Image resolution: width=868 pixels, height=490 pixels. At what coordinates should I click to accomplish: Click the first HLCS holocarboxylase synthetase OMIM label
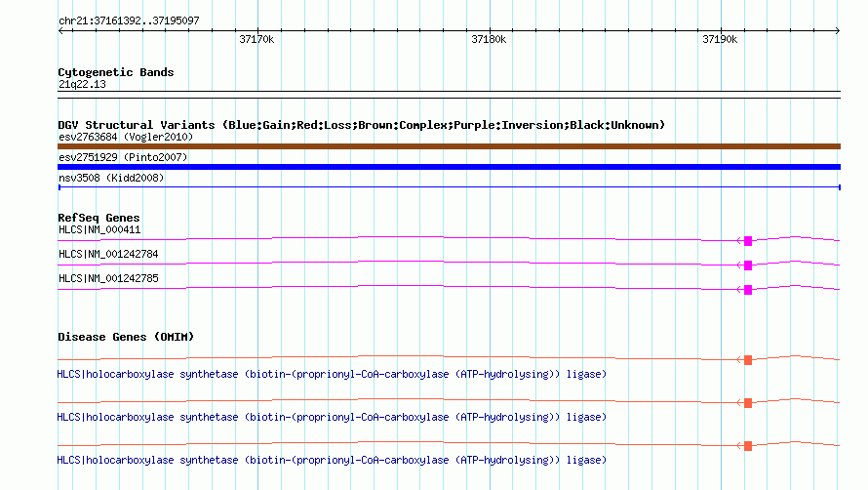332,374
